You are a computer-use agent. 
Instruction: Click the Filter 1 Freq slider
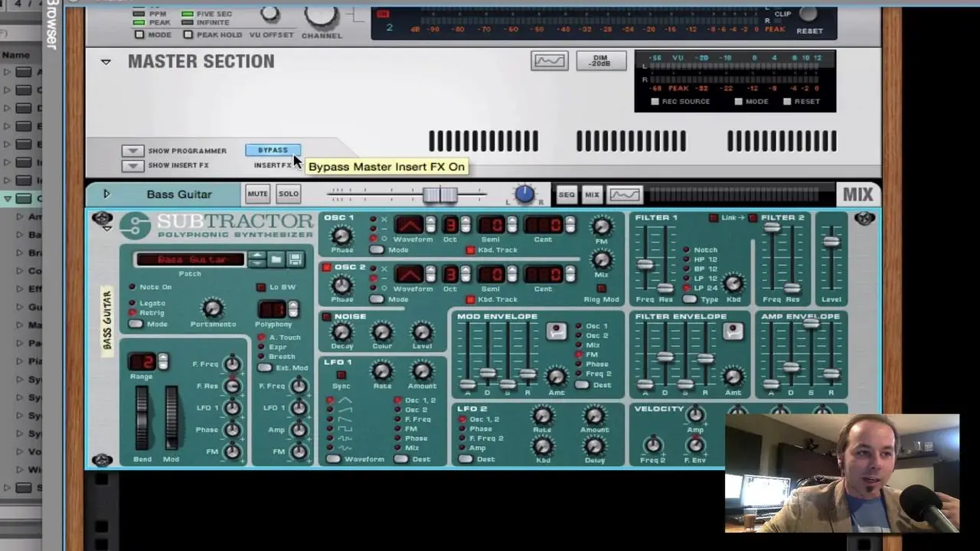645,265
